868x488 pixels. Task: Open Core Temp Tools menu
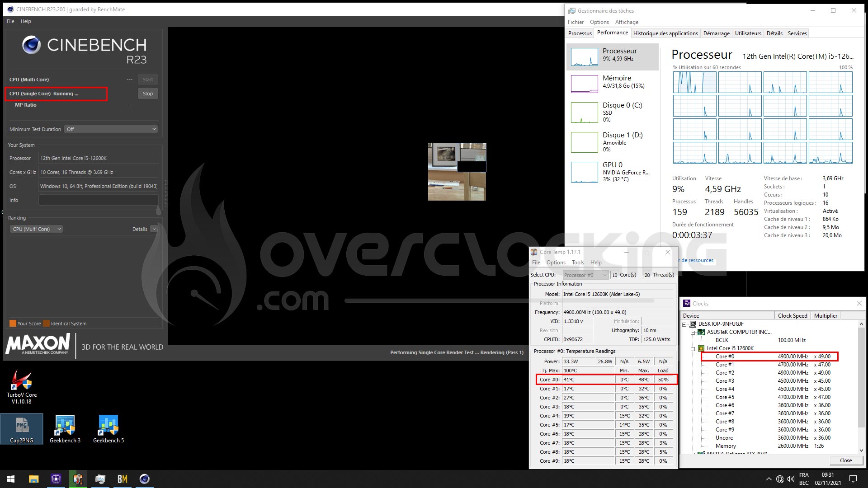[x=578, y=262]
